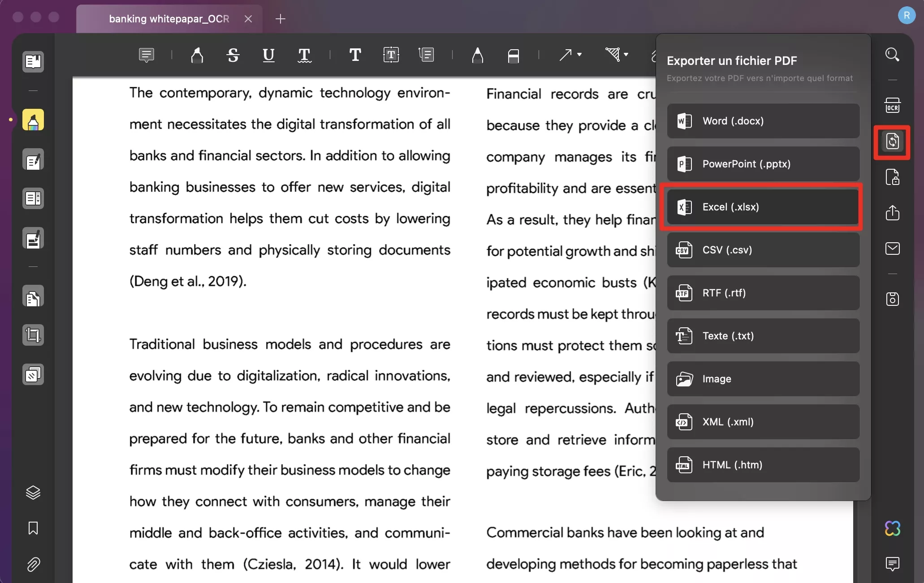Click the Share upload icon

(892, 213)
